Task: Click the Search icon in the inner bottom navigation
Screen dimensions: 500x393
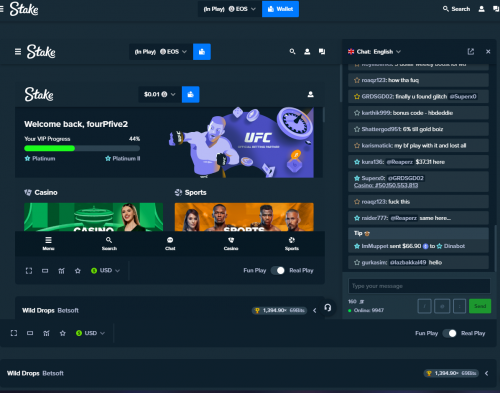Action: point(109,243)
